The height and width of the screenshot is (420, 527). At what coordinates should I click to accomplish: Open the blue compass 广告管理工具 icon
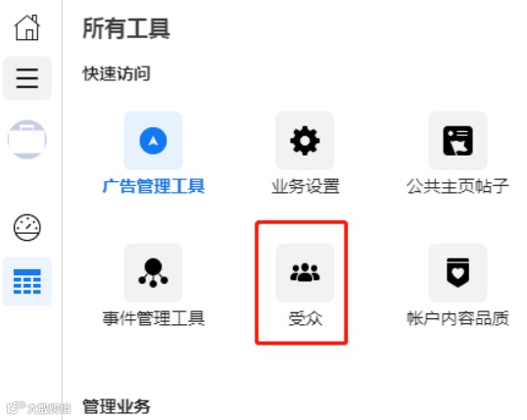(153, 141)
